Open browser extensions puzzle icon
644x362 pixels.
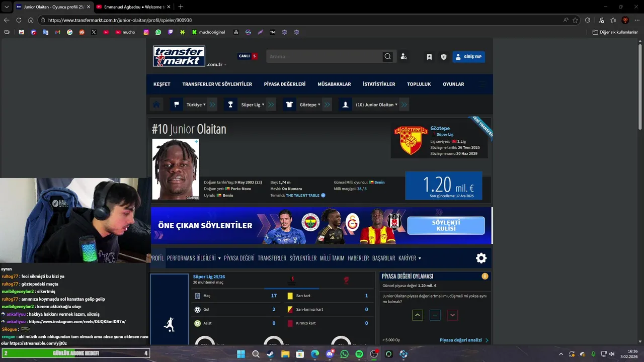pos(588,20)
